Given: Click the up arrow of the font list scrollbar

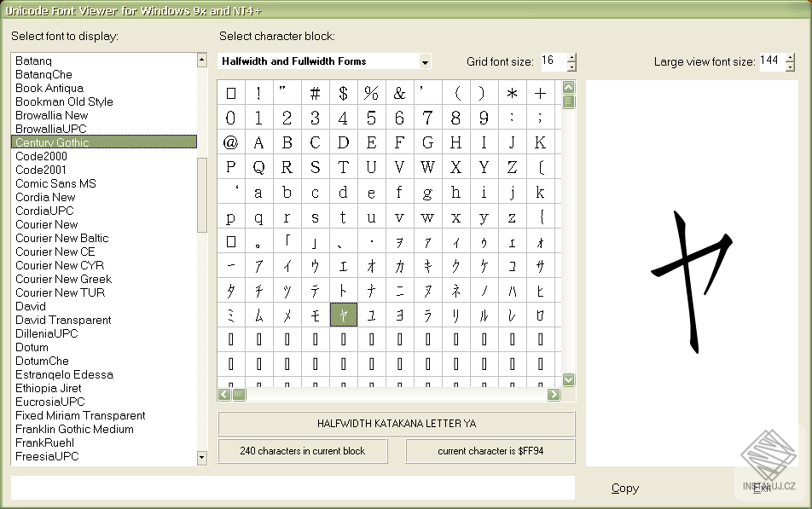Looking at the screenshot, I should coord(201,60).
